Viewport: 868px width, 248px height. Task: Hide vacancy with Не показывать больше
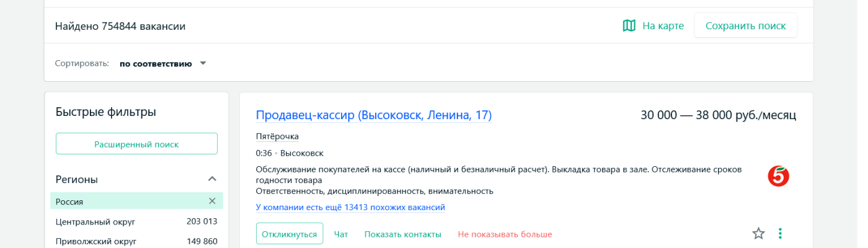tap(505, 234)
